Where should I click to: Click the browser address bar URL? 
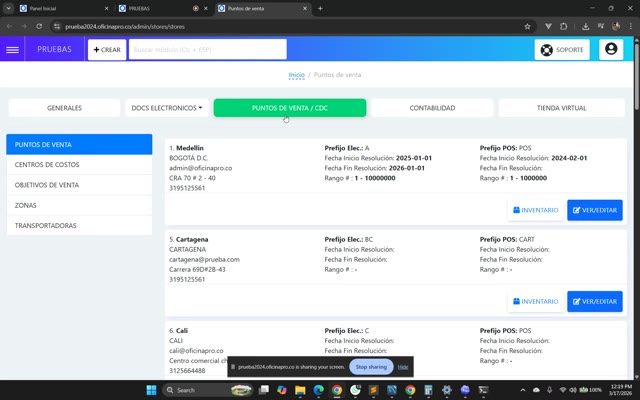point(125,27)
